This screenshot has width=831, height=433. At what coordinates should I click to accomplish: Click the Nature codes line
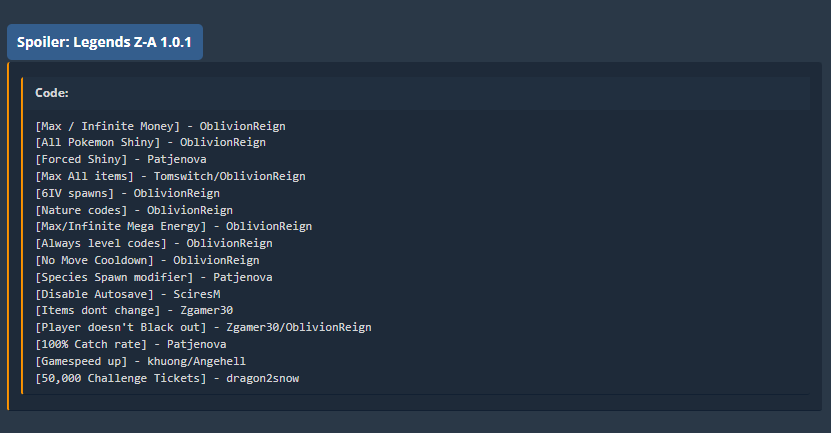(134, 210)
